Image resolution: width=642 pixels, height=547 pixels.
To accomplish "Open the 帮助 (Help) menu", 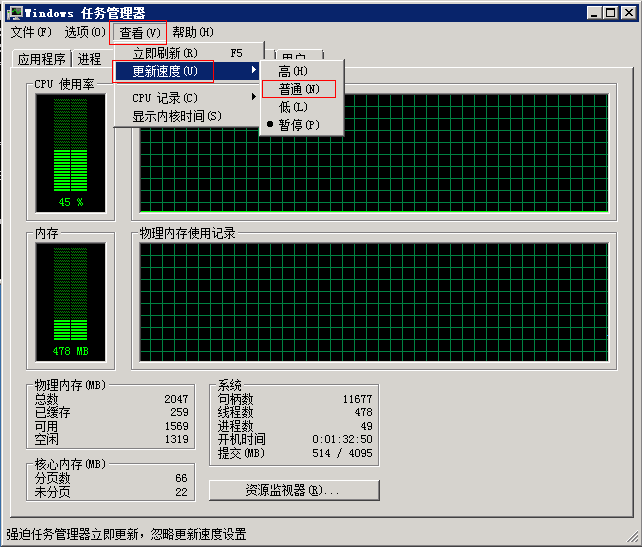I will point(192,32).
